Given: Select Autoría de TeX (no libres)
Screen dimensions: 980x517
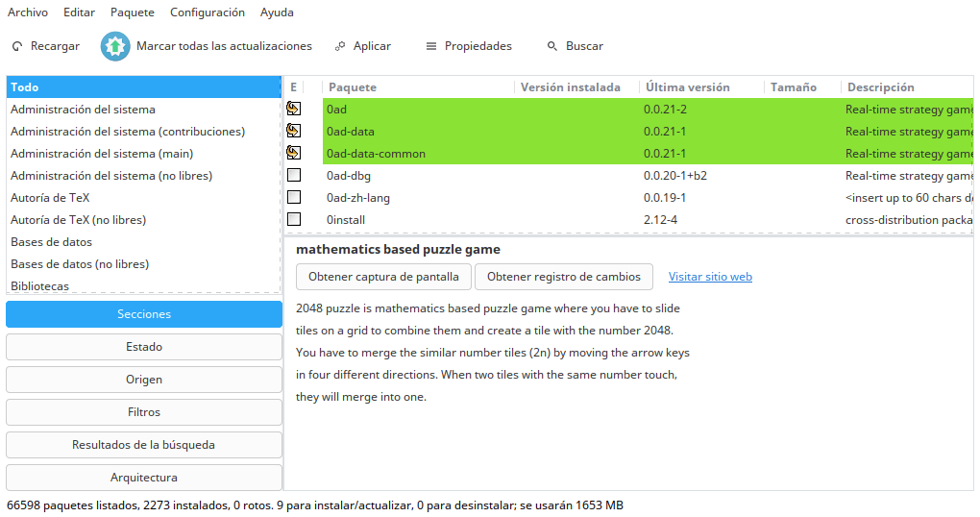Looking at the screenshot, I should pos(144,219).
